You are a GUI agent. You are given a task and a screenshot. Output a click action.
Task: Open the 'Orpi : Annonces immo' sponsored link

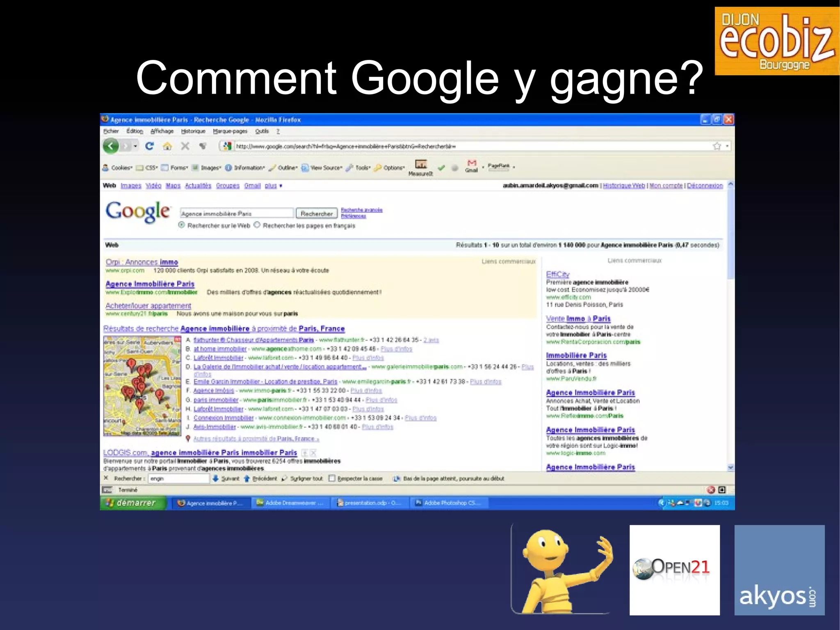142,262
